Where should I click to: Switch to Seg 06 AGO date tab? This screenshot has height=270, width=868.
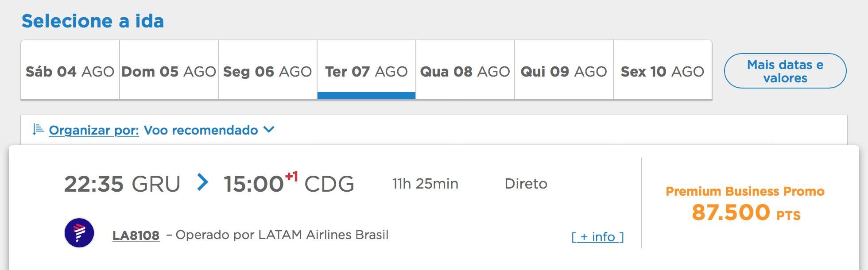click(x=267, y=70)
